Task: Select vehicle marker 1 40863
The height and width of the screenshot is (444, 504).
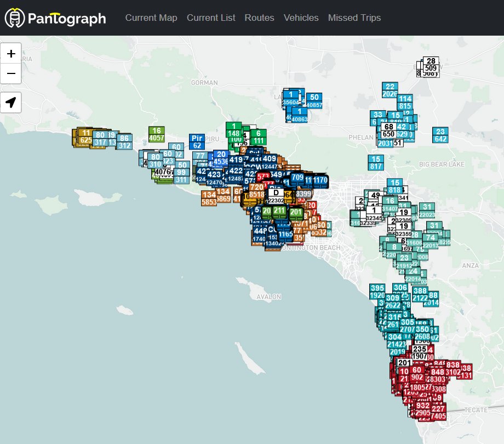Action: 300,115
